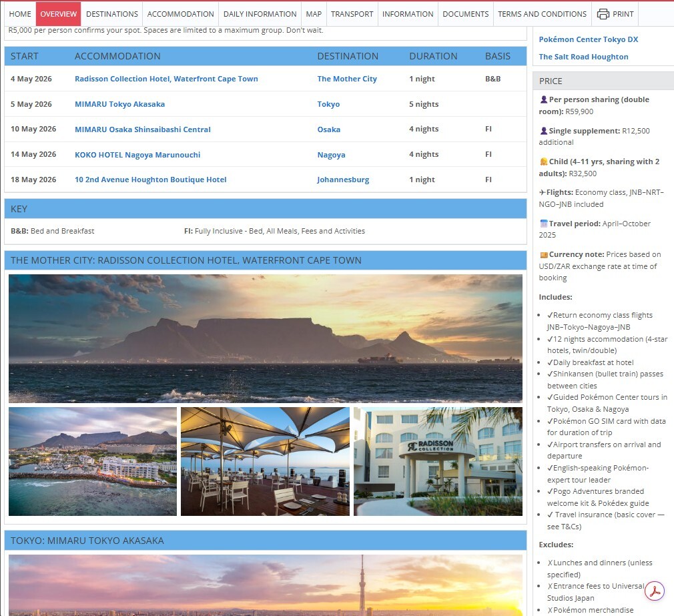
Task: Go to the Home tab
Action: coord(20,14)
